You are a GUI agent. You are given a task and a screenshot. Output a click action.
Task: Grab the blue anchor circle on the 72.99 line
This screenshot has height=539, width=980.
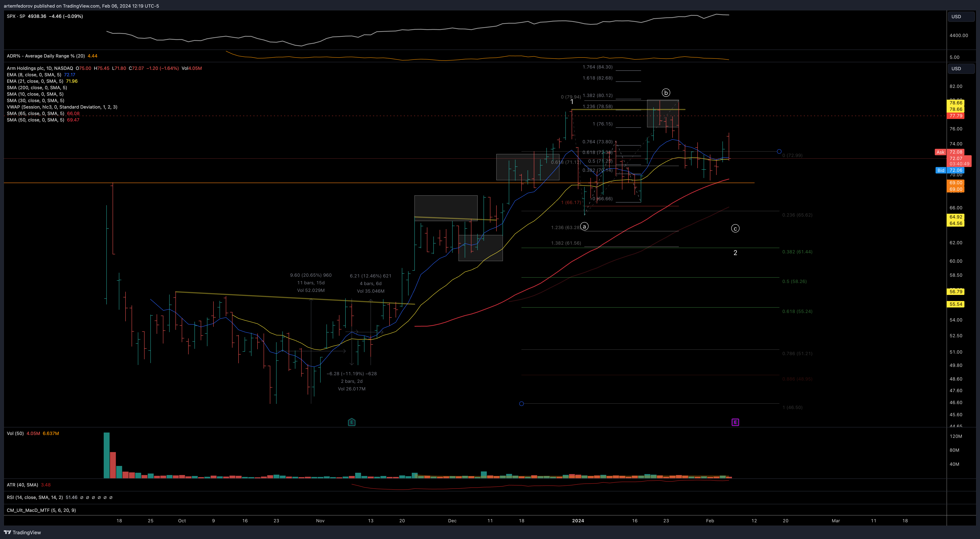pyautogui.click(x=779, y=151)
